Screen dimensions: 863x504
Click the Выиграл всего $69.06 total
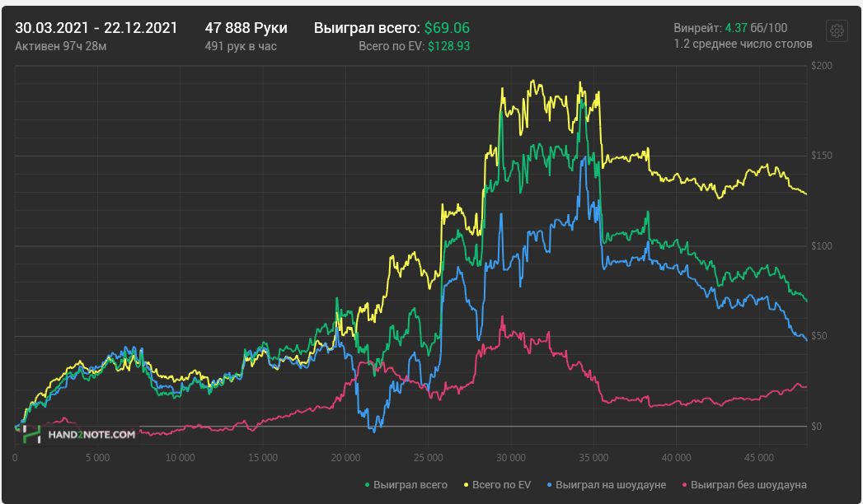pos(392,28)
